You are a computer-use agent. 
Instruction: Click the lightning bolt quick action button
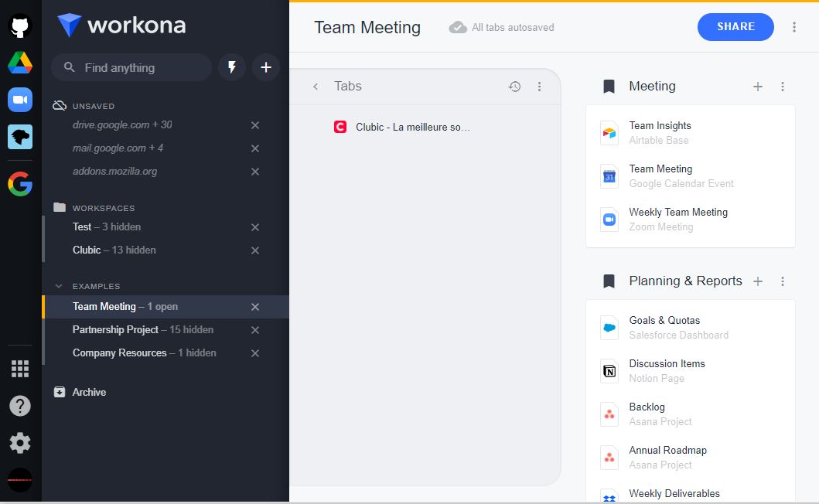pyautogui.click(x=232, y=67)
